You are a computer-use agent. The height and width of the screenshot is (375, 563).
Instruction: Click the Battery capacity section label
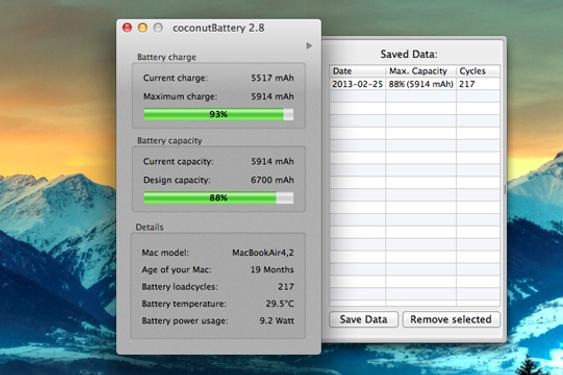169,140
